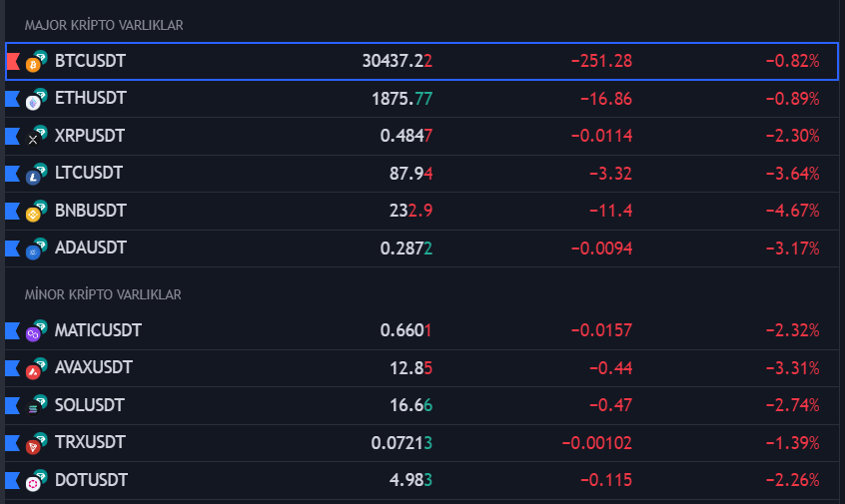
Task: Click the BNBUSDT percent change -4.67%
Action: coord(792,211)
